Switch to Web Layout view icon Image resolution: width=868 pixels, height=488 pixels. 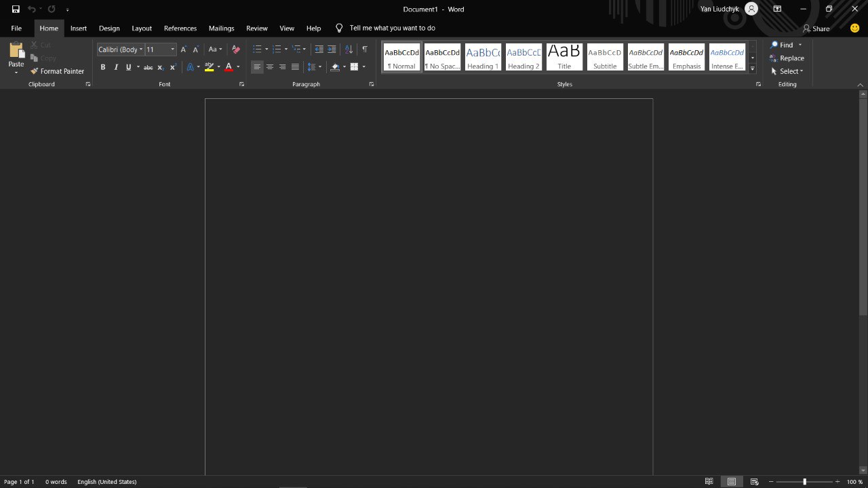(x=754, y=482)
